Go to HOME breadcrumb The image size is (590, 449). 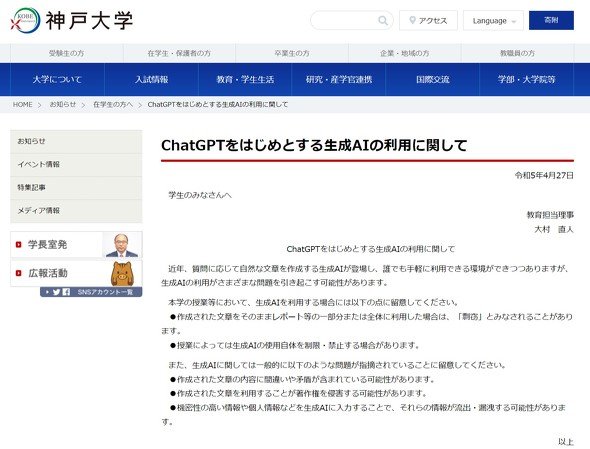[23, 105]
